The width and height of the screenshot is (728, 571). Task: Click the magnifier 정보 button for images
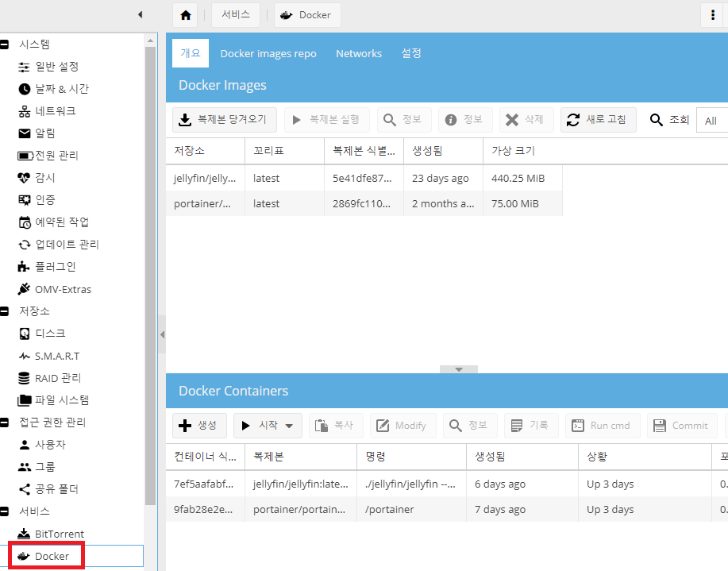[404, 120]
